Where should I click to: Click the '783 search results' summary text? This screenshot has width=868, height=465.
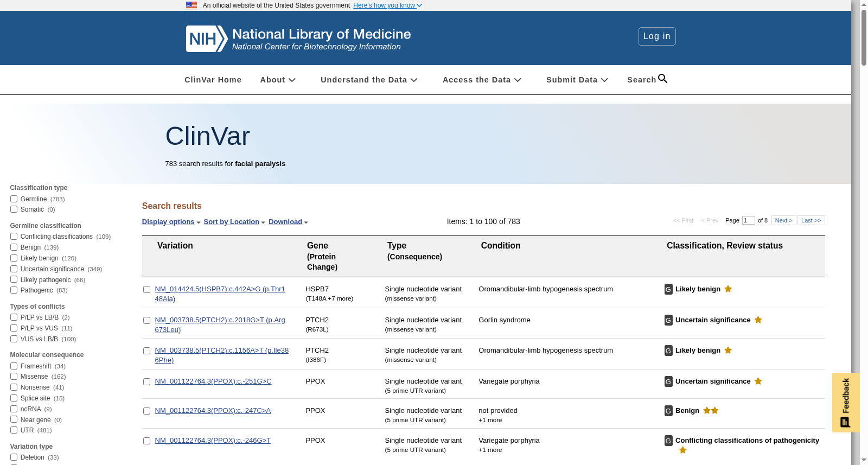click(225, 164)
